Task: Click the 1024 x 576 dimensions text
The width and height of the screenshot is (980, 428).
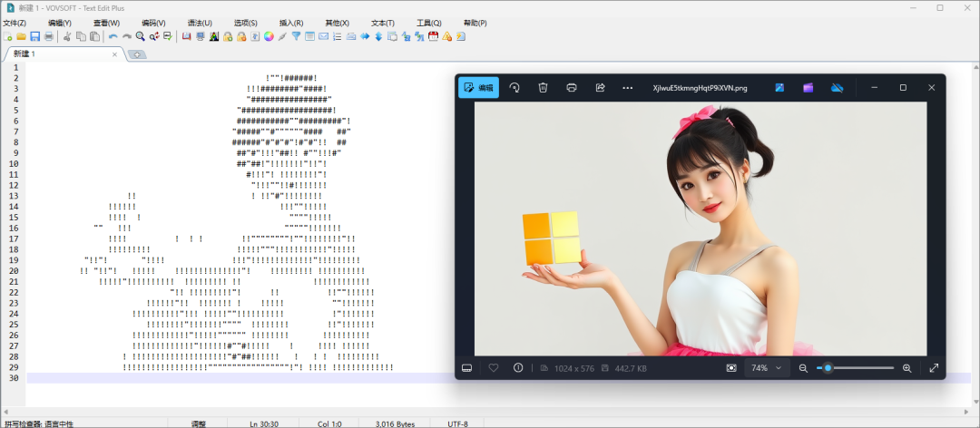Action: 573,369
